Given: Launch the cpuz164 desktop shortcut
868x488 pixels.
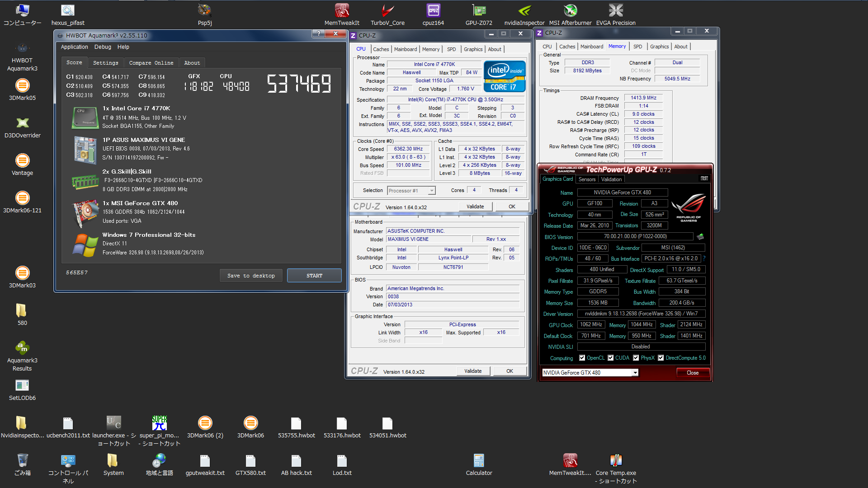Looking at the screenshot, I should (x=433, y=14).
